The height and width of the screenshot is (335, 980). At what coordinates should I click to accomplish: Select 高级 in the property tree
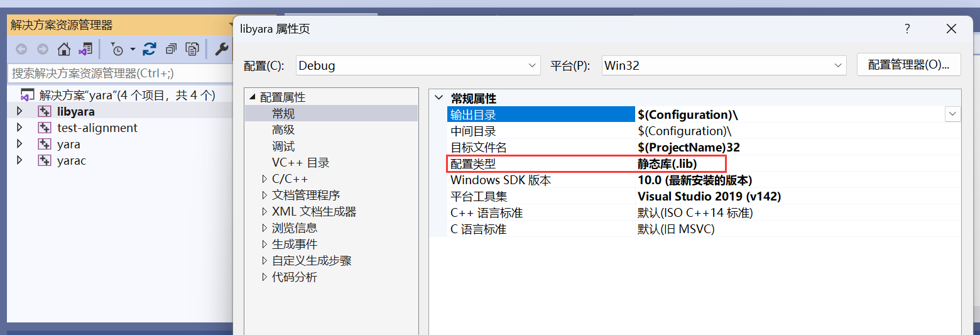283,130
